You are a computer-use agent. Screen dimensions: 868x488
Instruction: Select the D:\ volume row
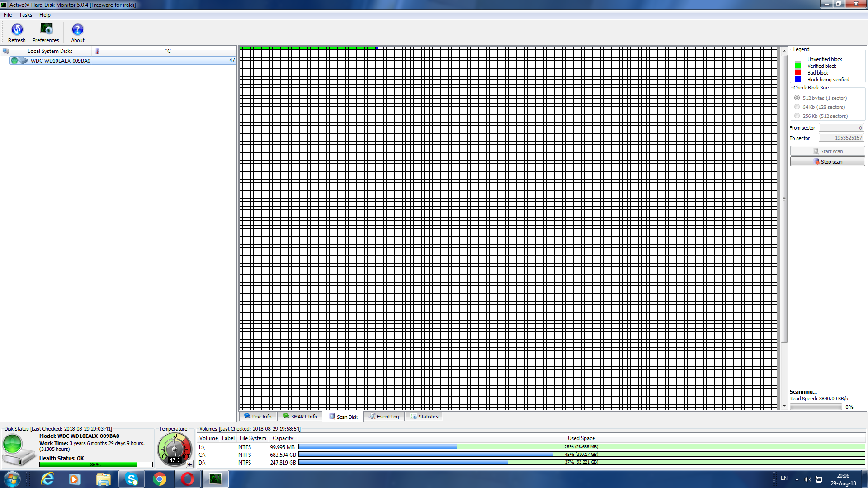(x=531, y=463)
